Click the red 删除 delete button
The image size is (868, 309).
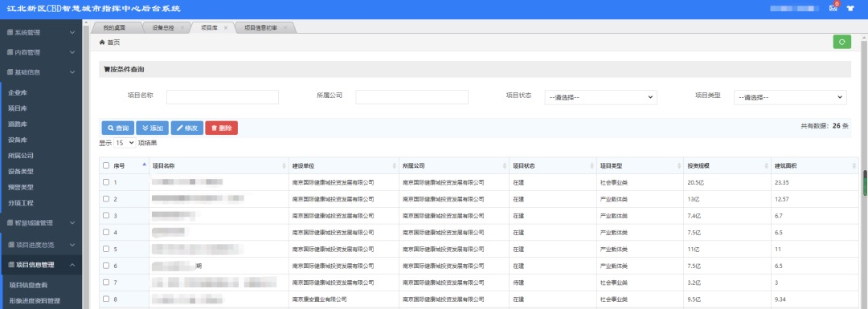(222, 128)
